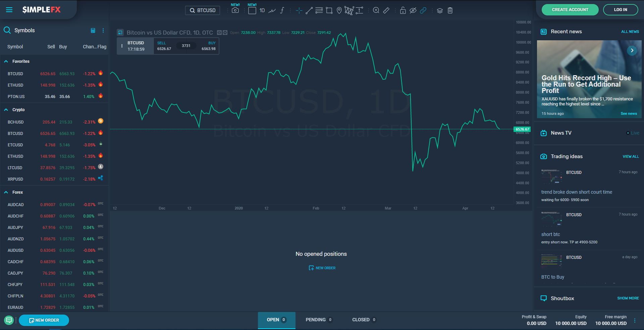The height and width of the screenshot is (330, 644).
Task: Click the bottom-left NEW ORDER button
Action: [x=44, y=320]
